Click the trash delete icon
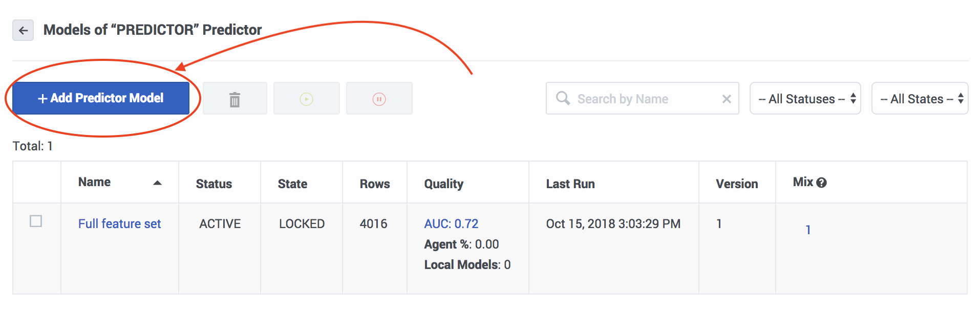980x315 pixels. point(235,99)
